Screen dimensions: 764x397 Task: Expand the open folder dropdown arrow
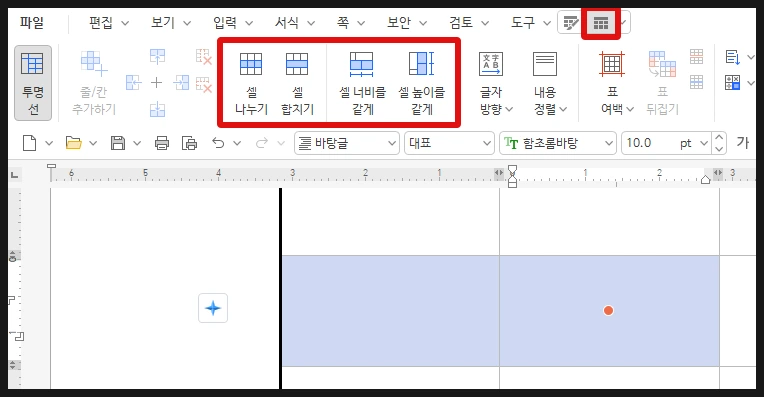pos(93,143)
